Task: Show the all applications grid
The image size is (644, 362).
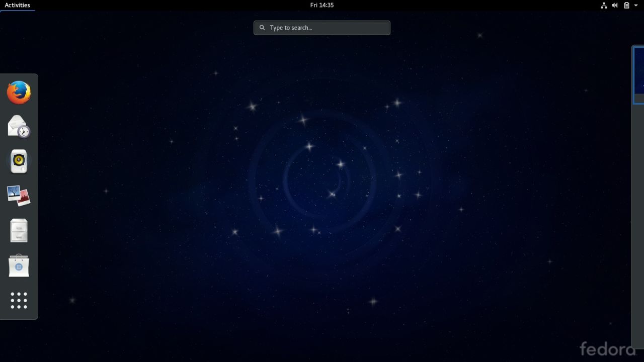Action: (19, 300)
